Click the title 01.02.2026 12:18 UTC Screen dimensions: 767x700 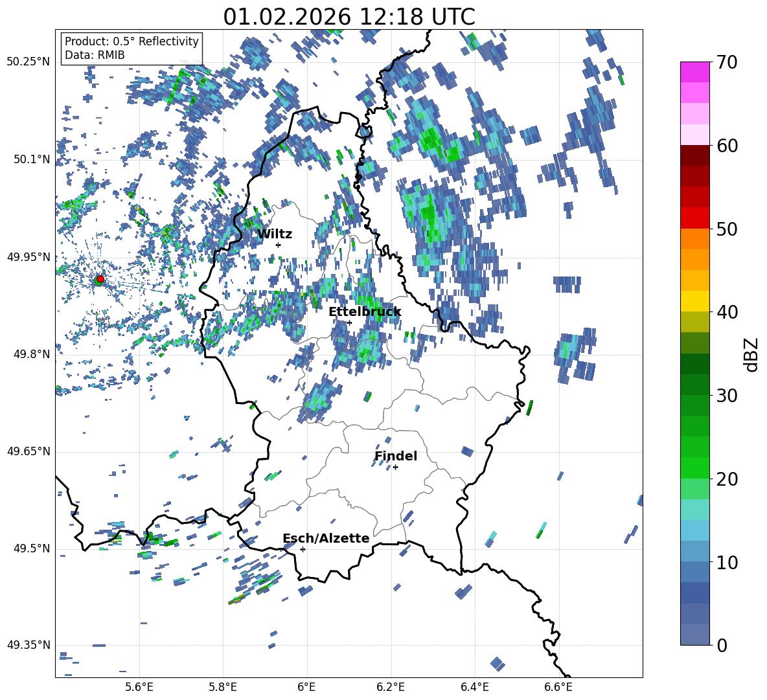pyautogui.click(x=349, y=17)
